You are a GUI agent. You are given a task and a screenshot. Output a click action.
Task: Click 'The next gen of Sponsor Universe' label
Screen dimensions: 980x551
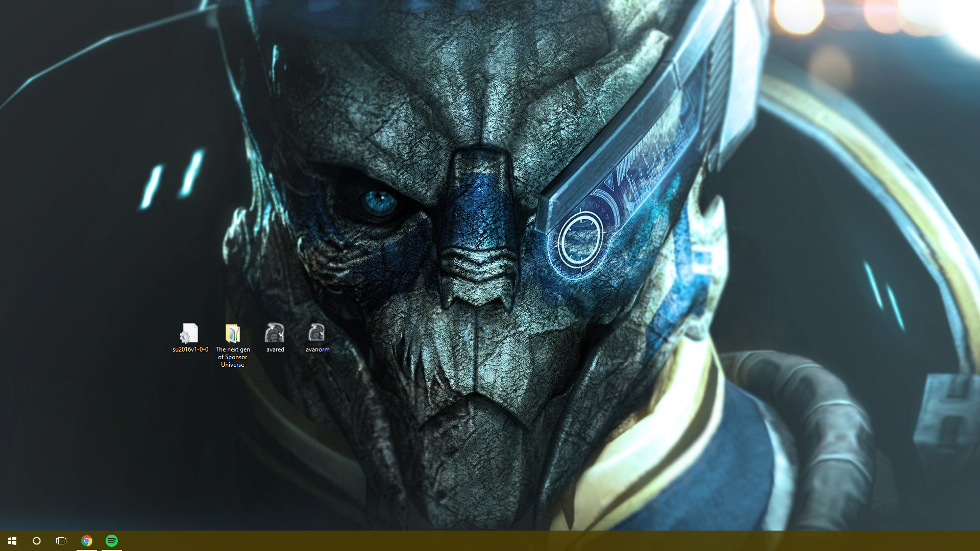click(233, 357)
